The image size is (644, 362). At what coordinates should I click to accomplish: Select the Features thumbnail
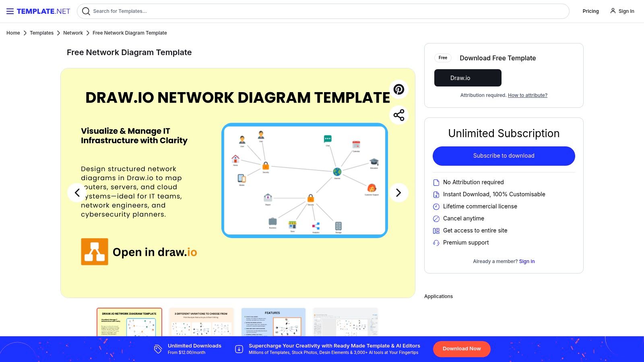(273, 322)
